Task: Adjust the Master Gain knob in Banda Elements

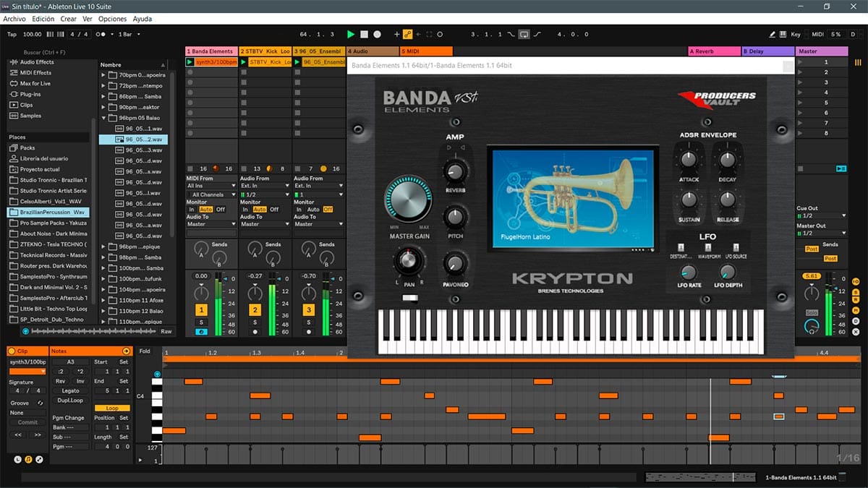Action: pyautogui.click(x=410, y=200)
